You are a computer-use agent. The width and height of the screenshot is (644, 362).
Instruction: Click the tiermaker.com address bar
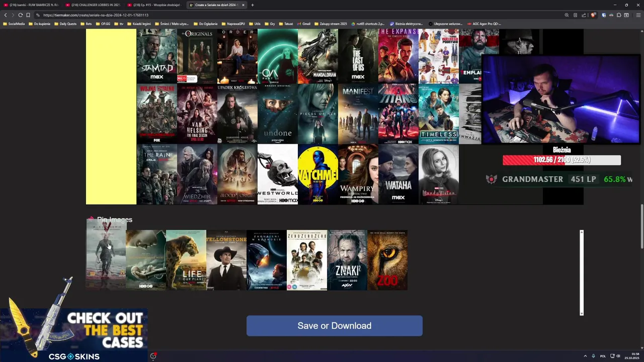tap(297, 15)
